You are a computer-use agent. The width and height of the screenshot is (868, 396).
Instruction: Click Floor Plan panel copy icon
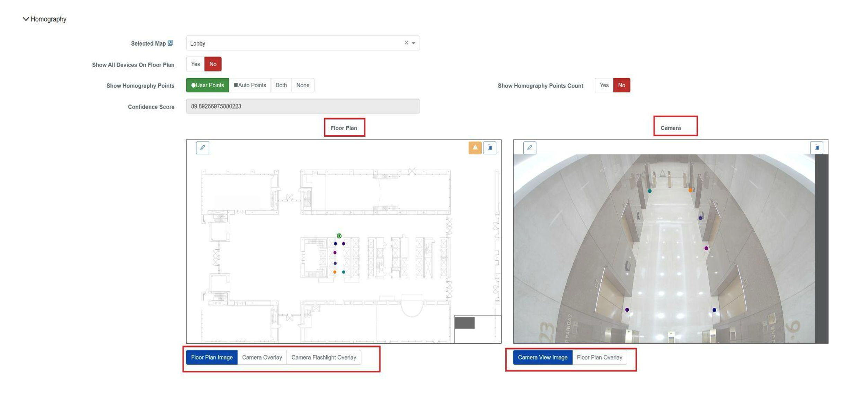click(489, 148)
